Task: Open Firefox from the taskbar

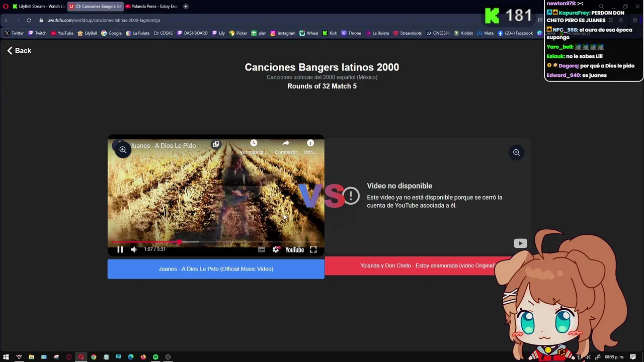Action: point(143,357)
